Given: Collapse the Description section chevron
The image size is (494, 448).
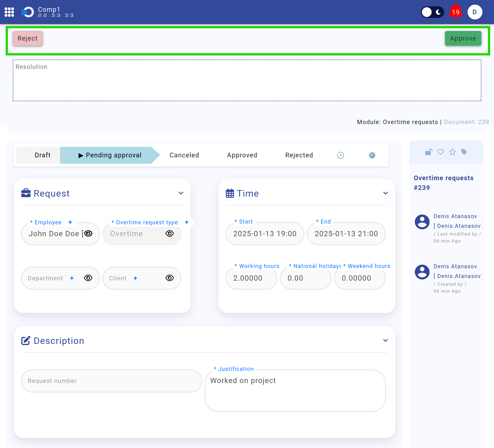Looking at the screenshot, I should point(385,340).
